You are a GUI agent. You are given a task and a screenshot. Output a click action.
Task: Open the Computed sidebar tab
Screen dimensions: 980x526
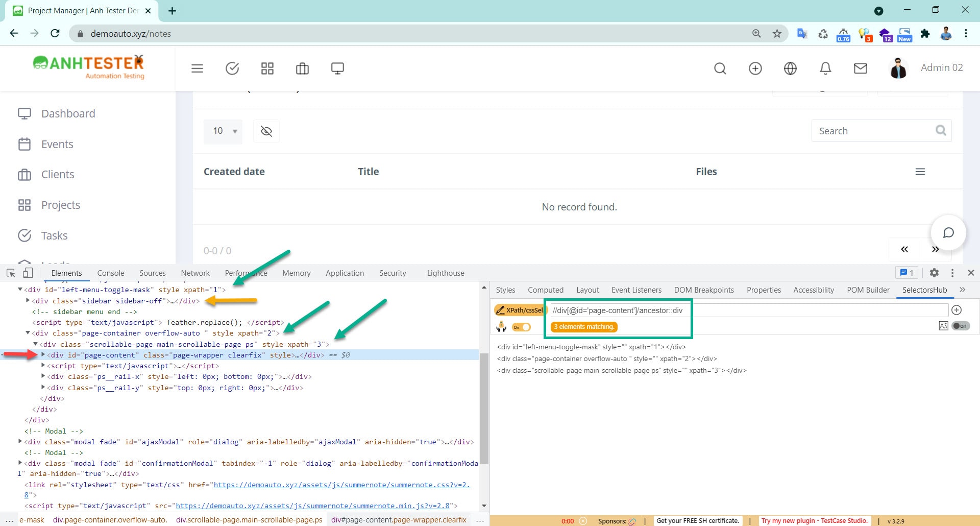(546, 290)
